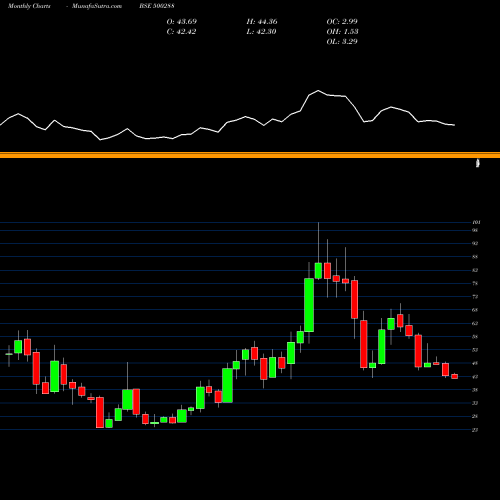This screenshot has height=500, width=500.
Task: Click the 78 price axis label
Action: pyautogui.click(x=475, y=283)
